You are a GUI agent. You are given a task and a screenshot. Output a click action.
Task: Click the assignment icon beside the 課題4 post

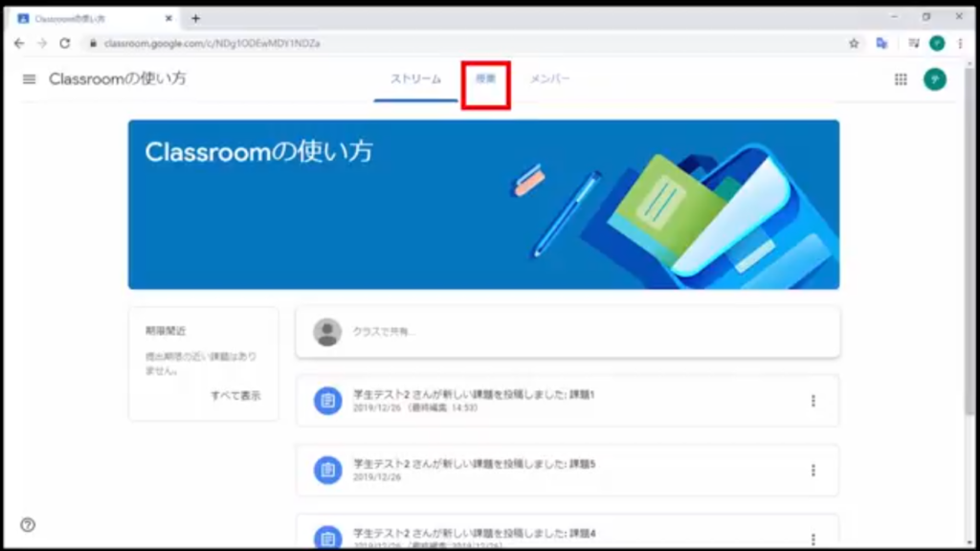click(x=327, y=538)
